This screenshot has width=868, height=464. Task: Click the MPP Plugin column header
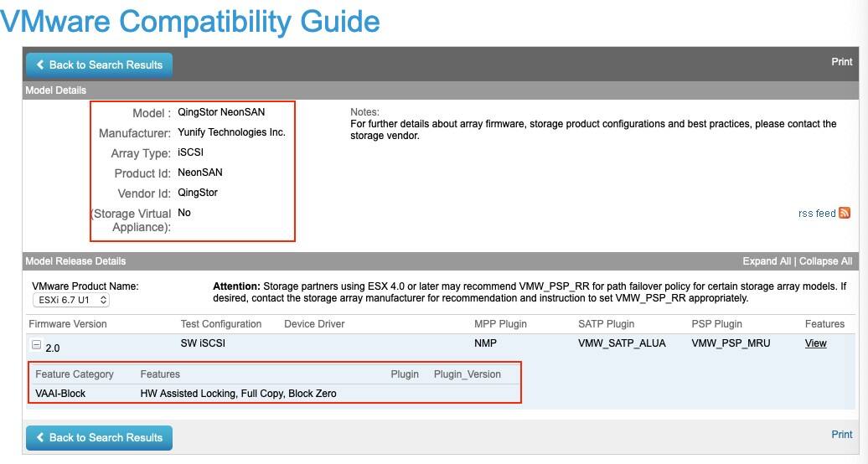coord(500,324)
